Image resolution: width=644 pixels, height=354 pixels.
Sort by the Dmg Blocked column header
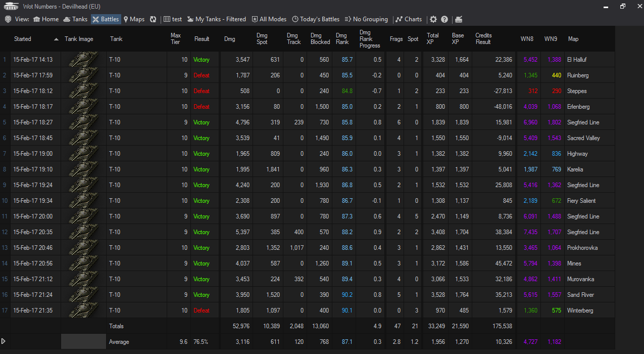pos(320,39)
